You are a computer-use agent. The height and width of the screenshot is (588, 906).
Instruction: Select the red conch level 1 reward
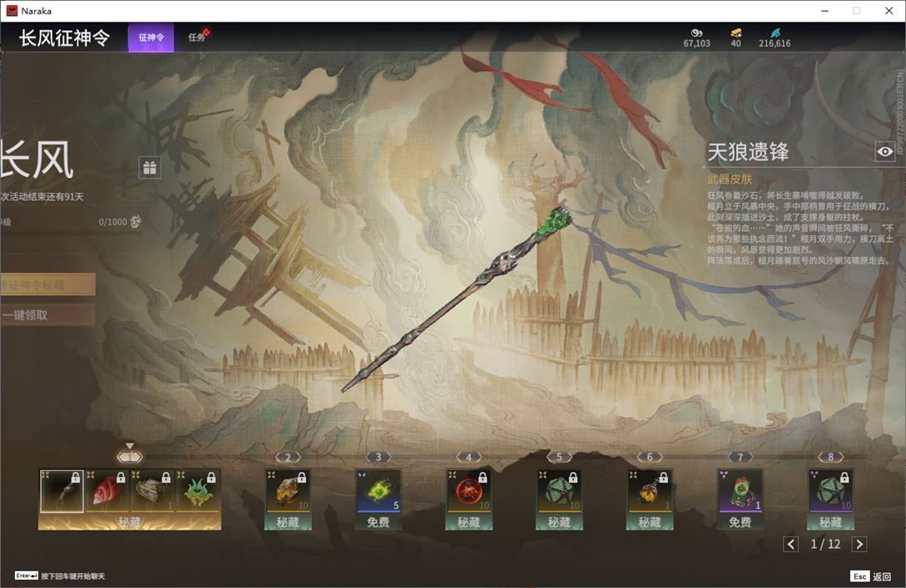106,491
